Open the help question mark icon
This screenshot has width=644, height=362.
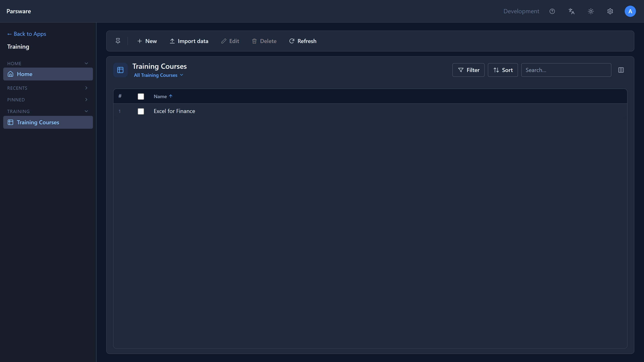coord(552,11)
